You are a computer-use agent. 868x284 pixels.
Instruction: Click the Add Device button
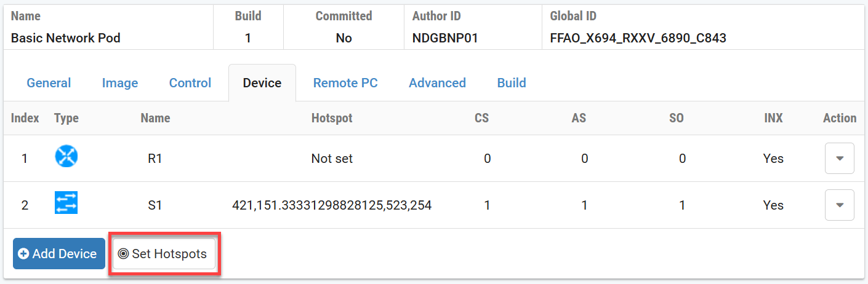point(58,254)
